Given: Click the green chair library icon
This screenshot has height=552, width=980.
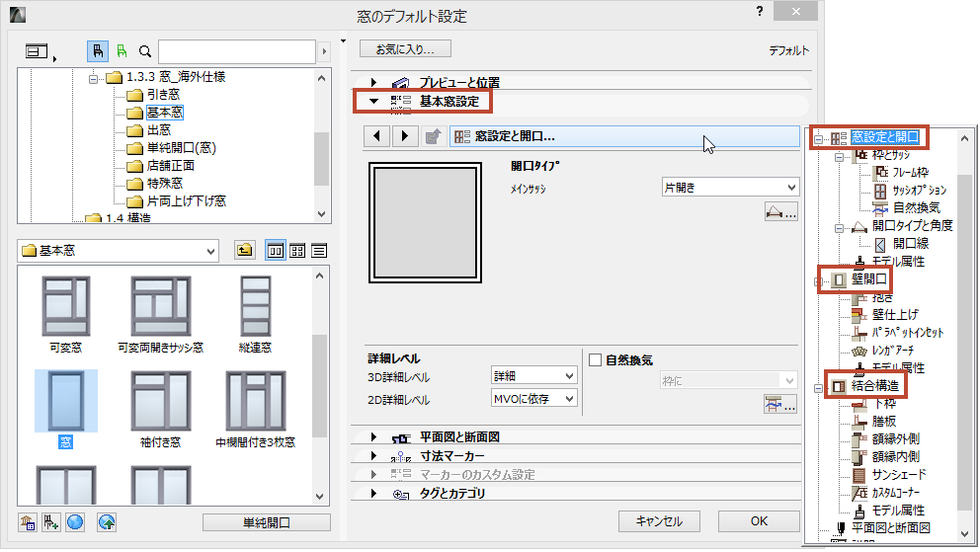Looking at the screenshot, I should 122,51.
